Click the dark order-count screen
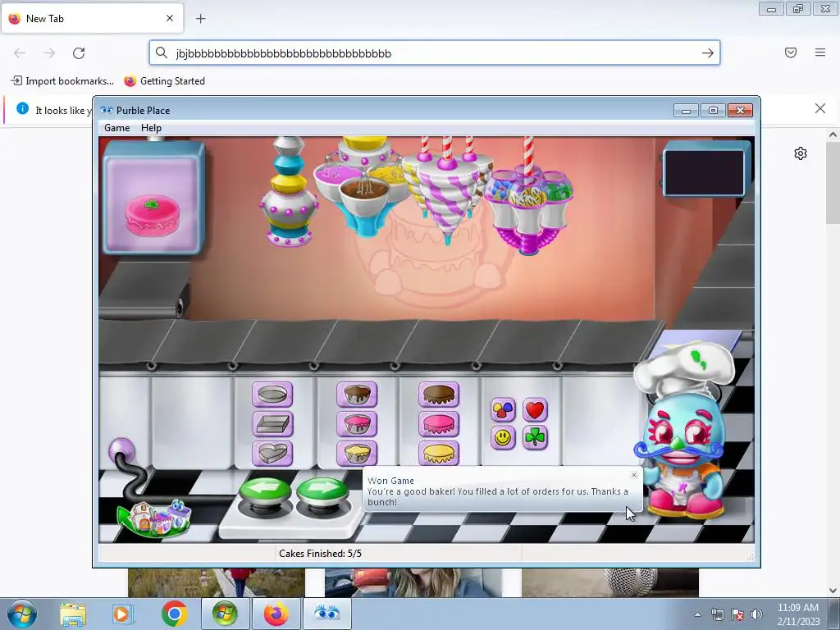 pos(705,172)
